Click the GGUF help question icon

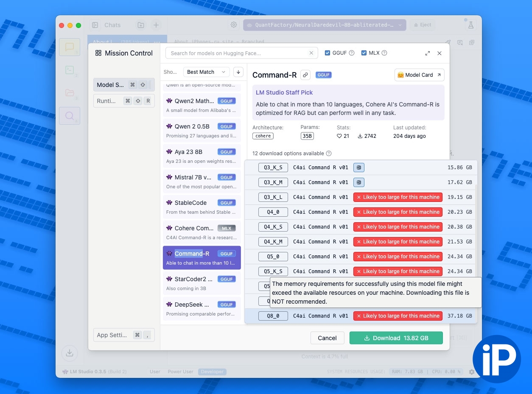(x=351, y=53)
